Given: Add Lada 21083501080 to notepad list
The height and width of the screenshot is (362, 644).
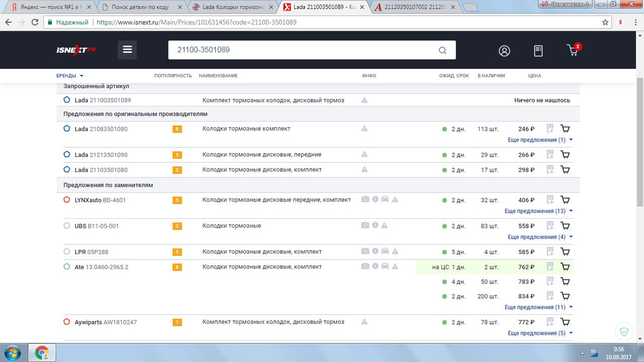Looking at the screenshot, I should pyautogui.click(x=550, y=129).
